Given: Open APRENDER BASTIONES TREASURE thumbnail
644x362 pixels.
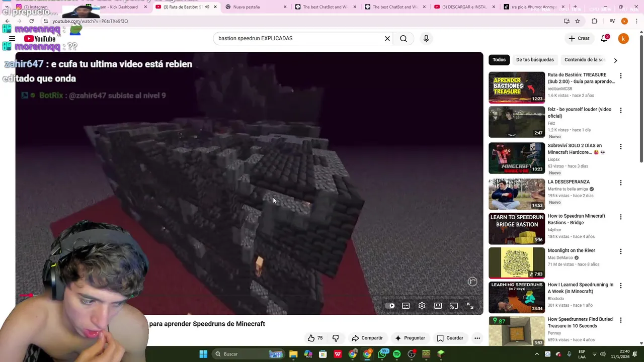Looking at the screenshot, I should pos(517,87).
